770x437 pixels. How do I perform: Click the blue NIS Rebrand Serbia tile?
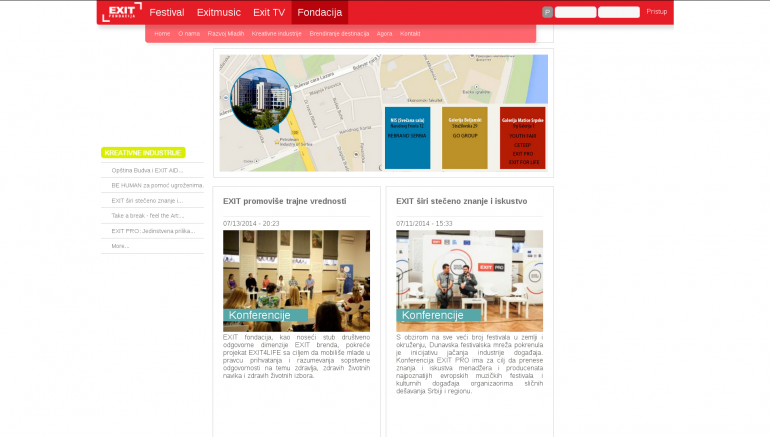pos(407,138)
